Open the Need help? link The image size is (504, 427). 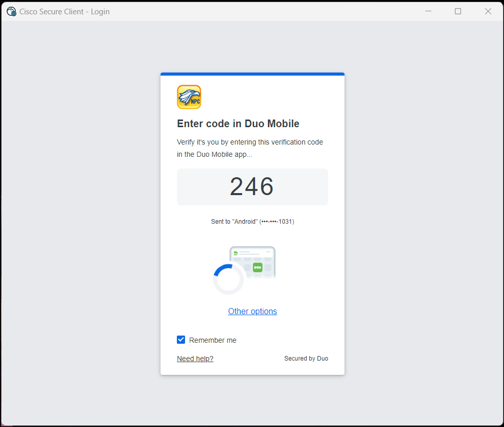point(195,359)
